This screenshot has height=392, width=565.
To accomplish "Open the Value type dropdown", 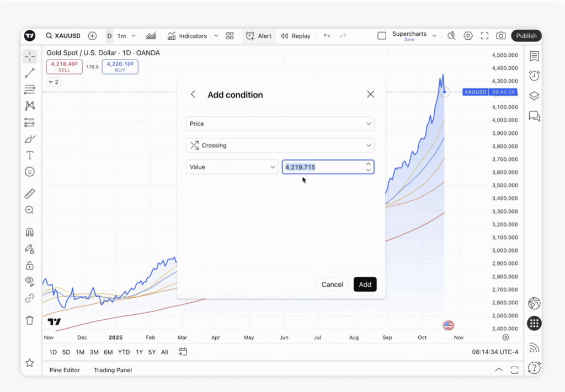I will 232,167.
